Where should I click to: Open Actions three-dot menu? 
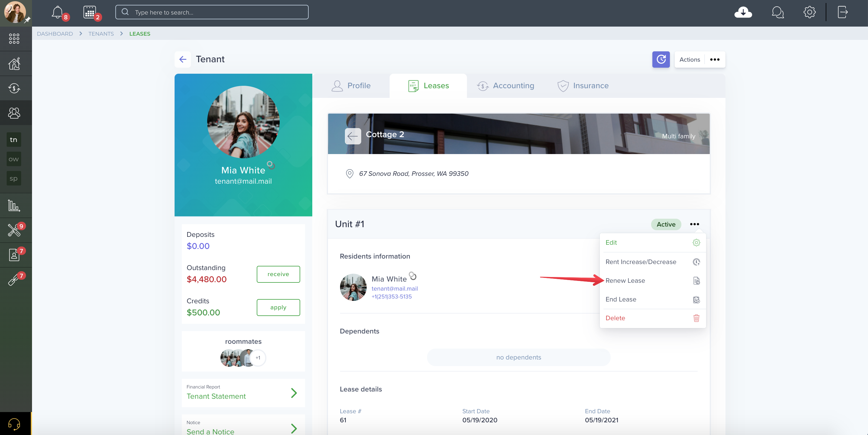[715, 59]
